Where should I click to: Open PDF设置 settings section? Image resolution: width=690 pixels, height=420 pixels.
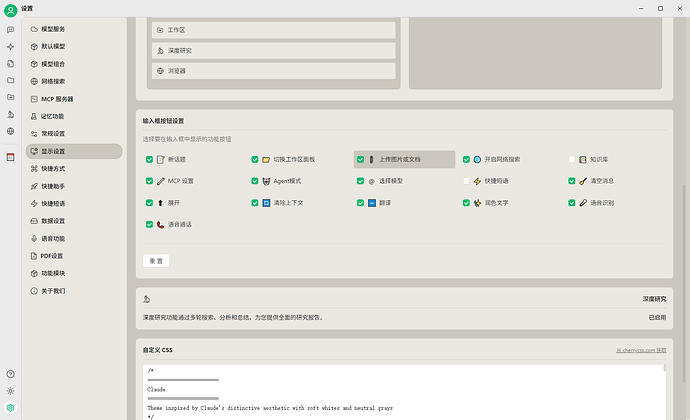point(73,256)
